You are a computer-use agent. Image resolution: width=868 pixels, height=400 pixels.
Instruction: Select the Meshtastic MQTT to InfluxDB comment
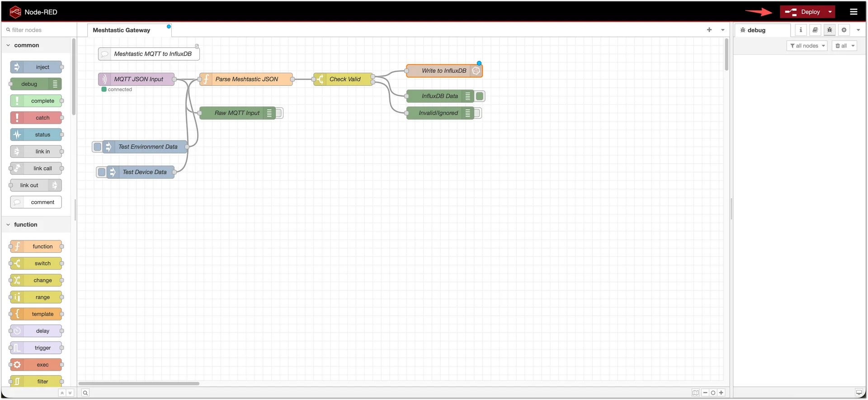point(149,54)
